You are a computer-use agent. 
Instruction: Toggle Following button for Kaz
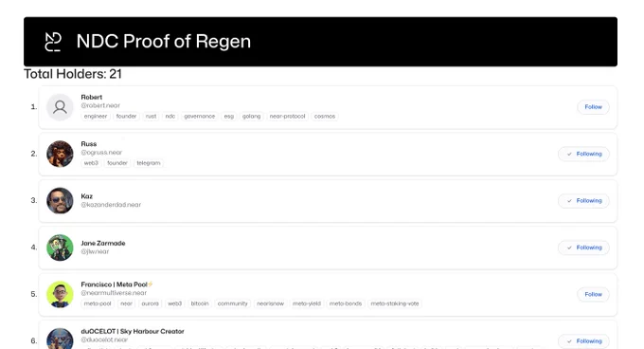583,201
